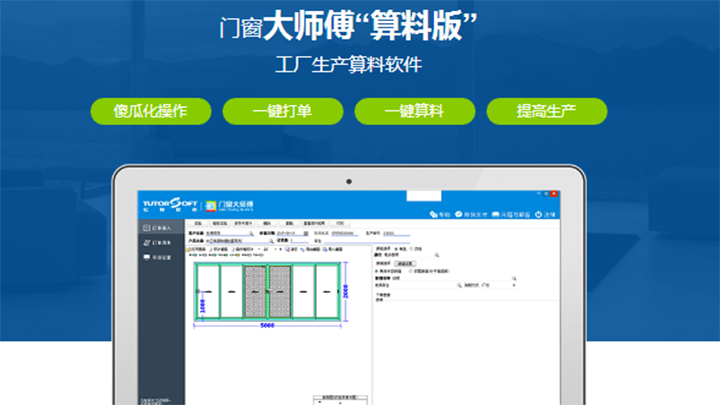Click the TutorSoft logo in app header
Screen dimensions: 720x405
click(170, 204)
